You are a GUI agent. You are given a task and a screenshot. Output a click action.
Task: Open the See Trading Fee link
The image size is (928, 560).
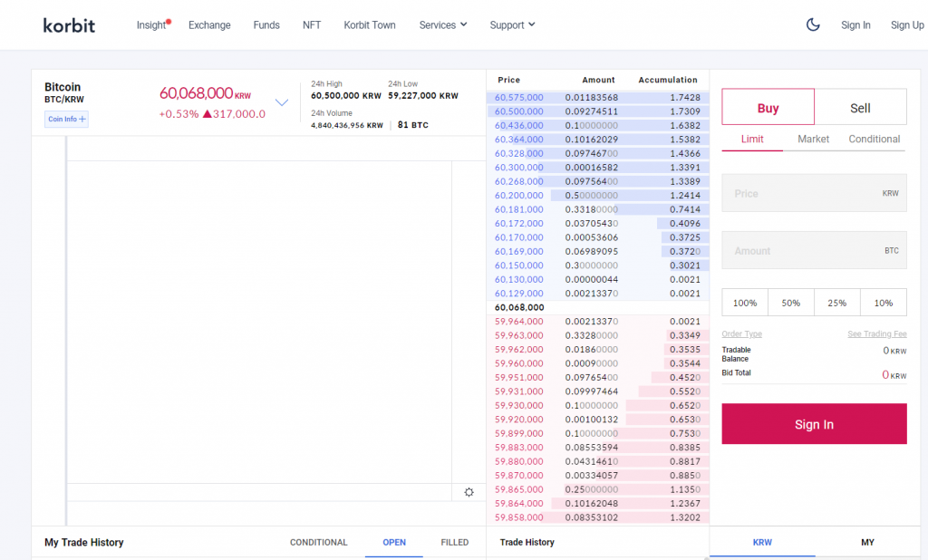pyautogui.click(x=877, y=333)
